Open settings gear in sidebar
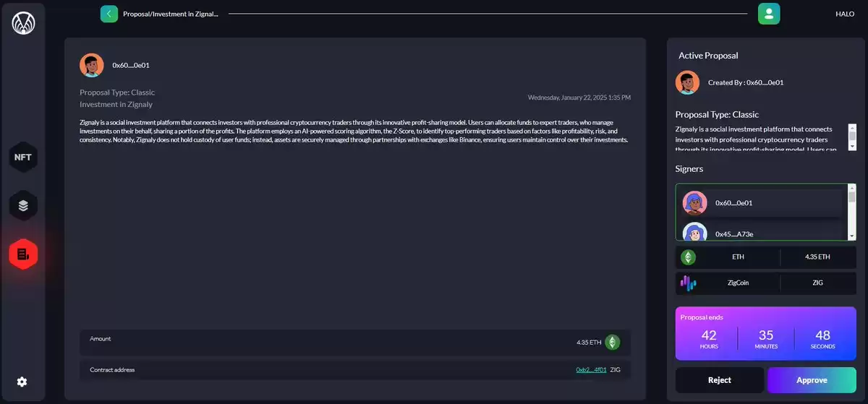 tap(22, 382)
